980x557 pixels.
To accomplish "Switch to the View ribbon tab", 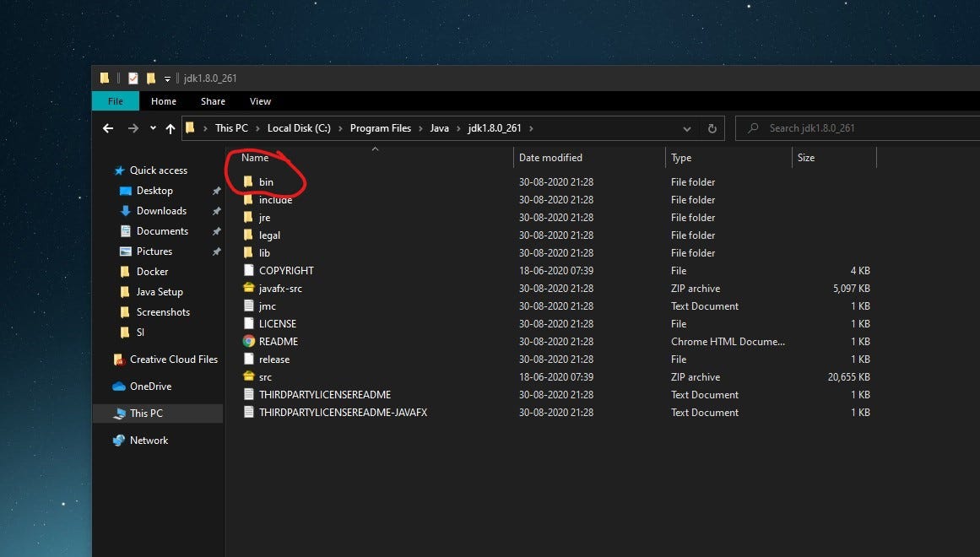I will point(260,100).
